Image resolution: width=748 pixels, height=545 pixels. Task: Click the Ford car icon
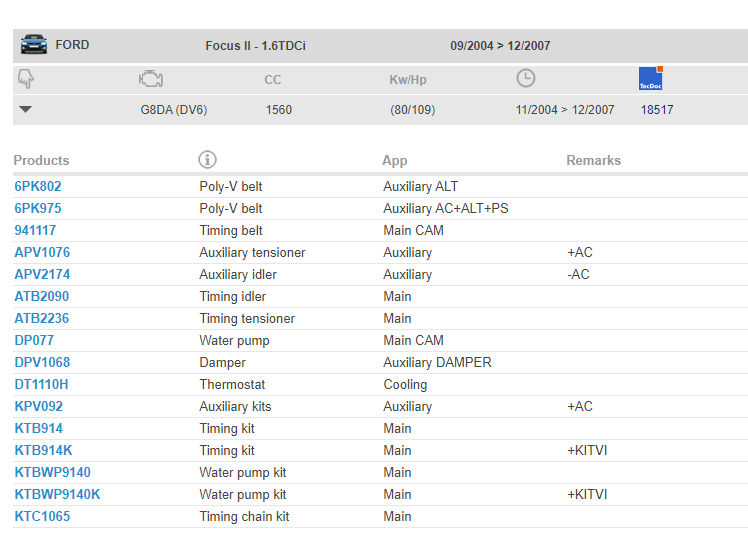click(x=34, y=44)
